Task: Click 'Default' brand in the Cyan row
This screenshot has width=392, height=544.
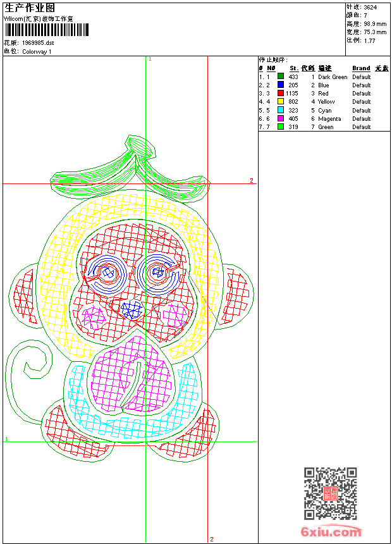Action: pyautogui.click(x=361, y=110)
